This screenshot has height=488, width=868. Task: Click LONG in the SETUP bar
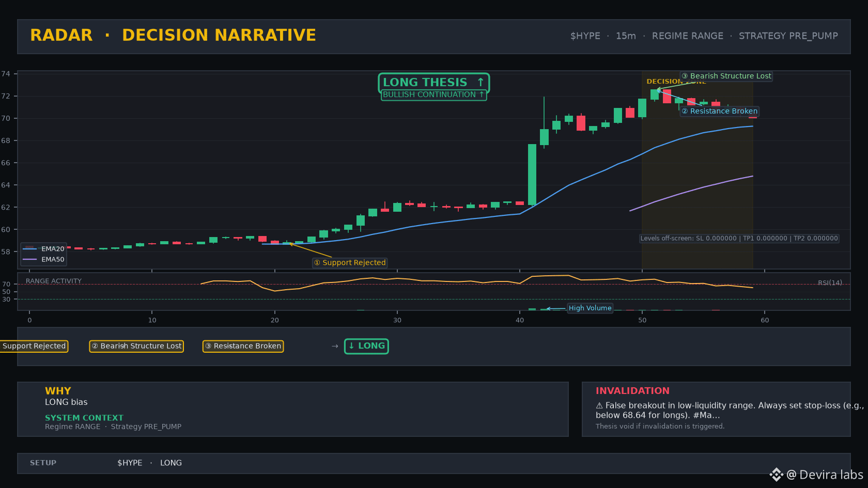click(171, 463)
